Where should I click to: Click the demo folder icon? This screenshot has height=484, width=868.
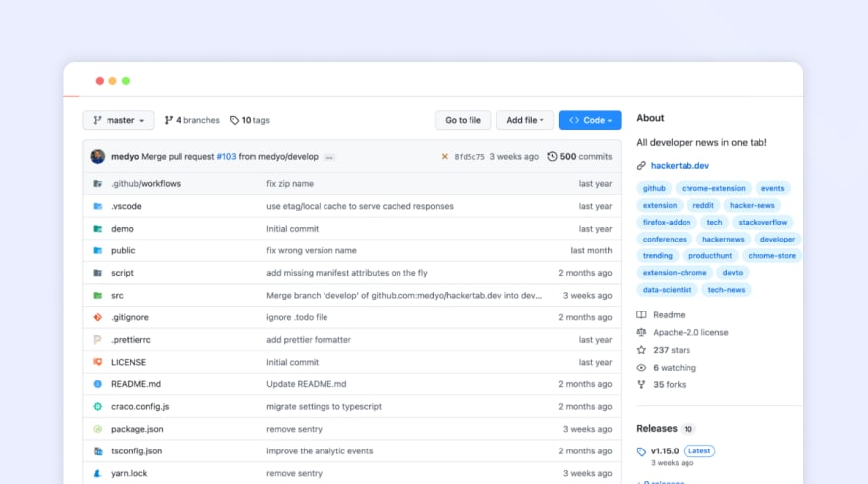98,229
